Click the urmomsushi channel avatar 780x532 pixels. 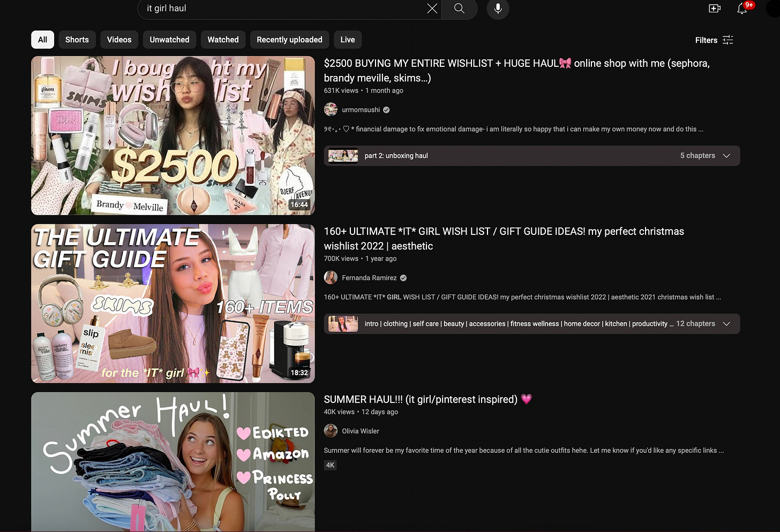(x=331, y=110)
